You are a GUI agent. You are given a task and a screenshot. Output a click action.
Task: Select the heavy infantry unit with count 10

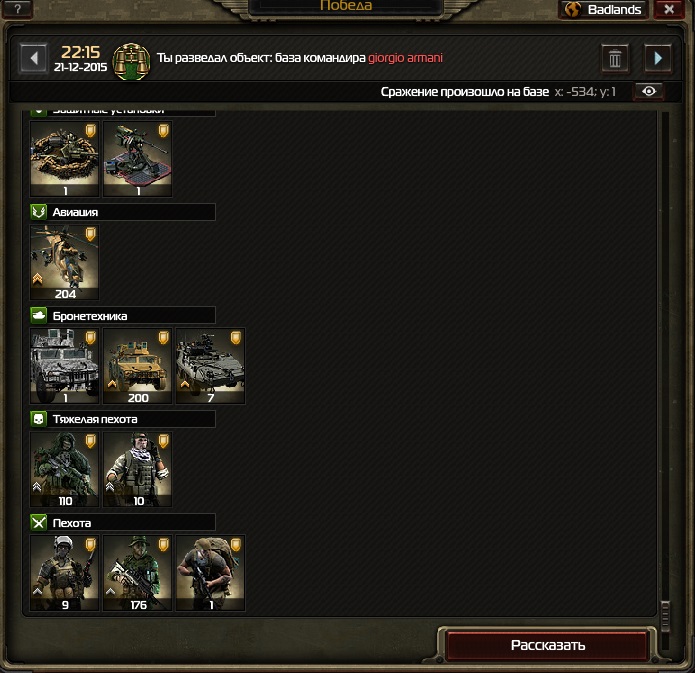click(137, 470)
